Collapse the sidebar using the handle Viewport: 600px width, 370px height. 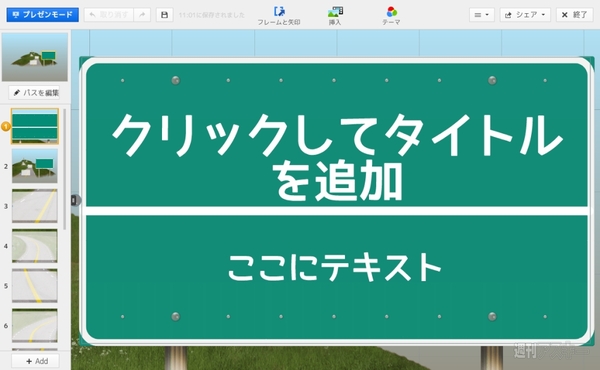point(75,200)
